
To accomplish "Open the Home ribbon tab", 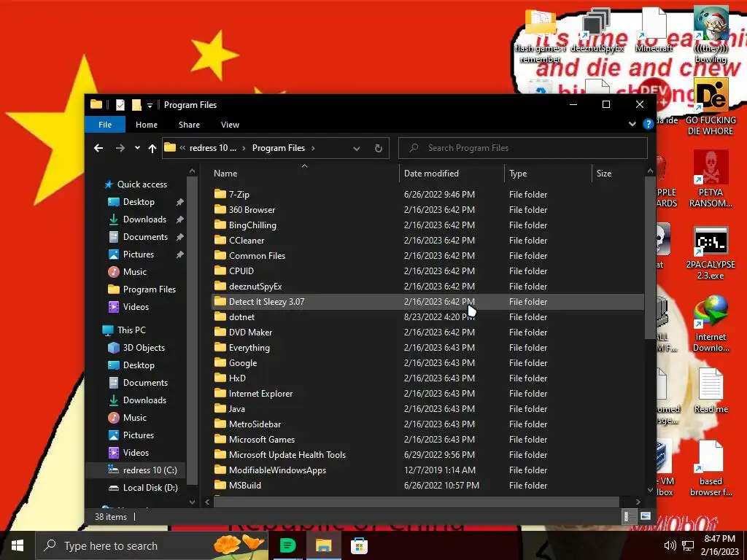I will click(x=146, y=125).
